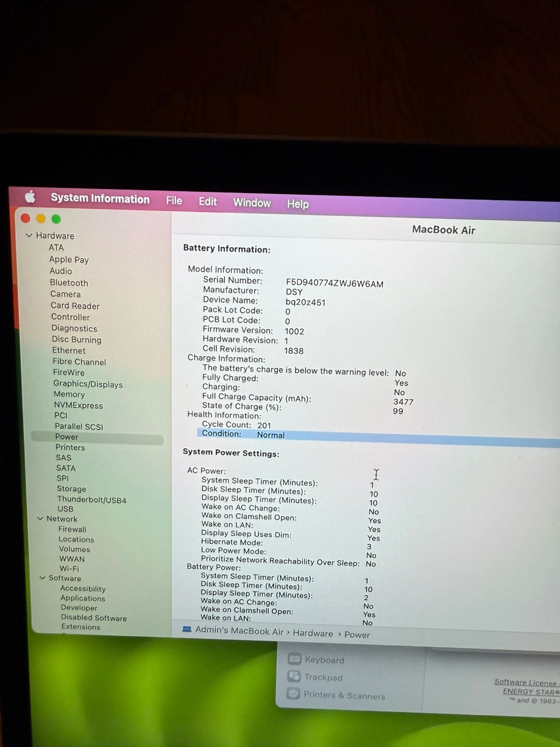This screenshot has width=560, height=747.
Task: Open the Edit menu
Action: 208,202
